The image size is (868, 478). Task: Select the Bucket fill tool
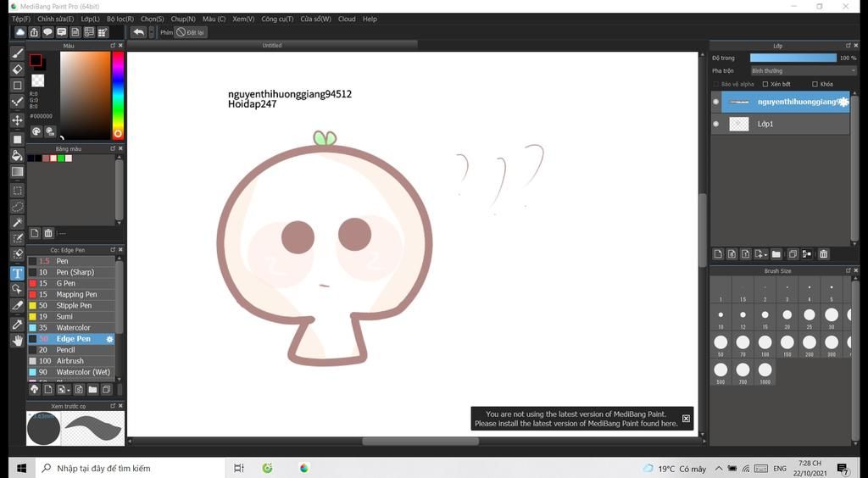point(17,155)
